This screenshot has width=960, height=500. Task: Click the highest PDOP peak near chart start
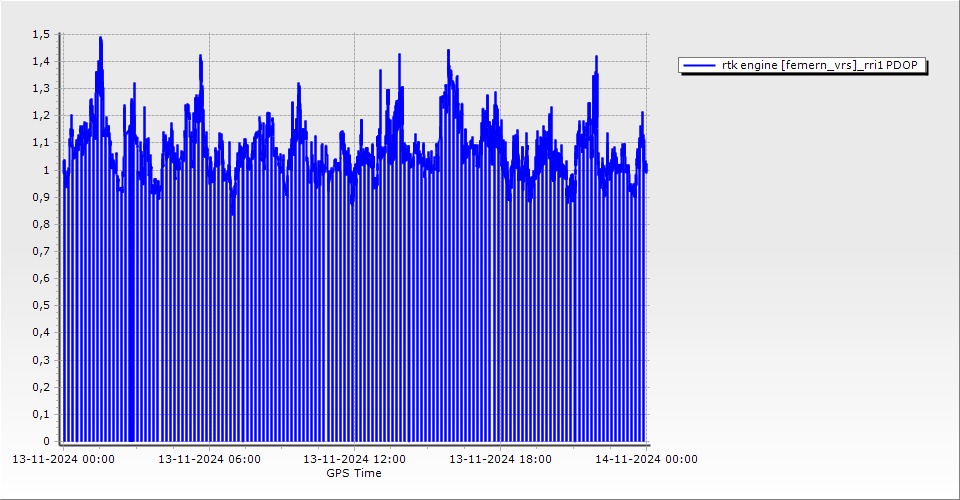coord(101,40)
